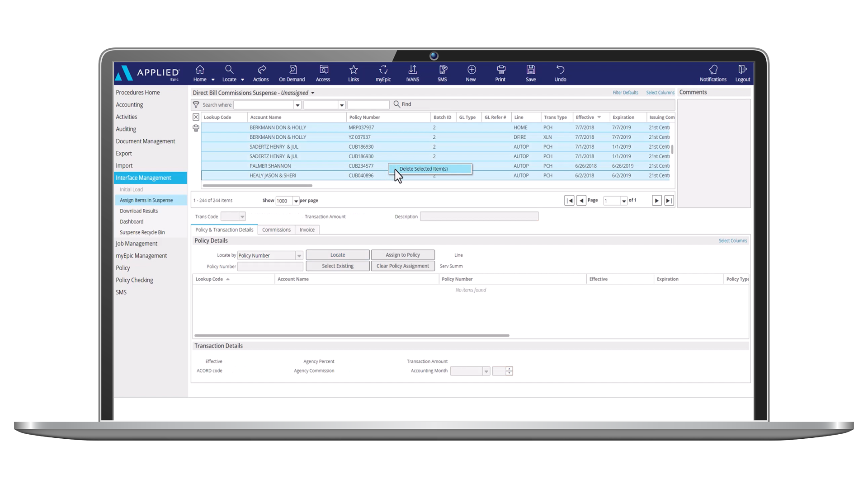The image size is (868, 488).
Task: Switch to the Invoice tab
Action: click(x=307, y=230)
